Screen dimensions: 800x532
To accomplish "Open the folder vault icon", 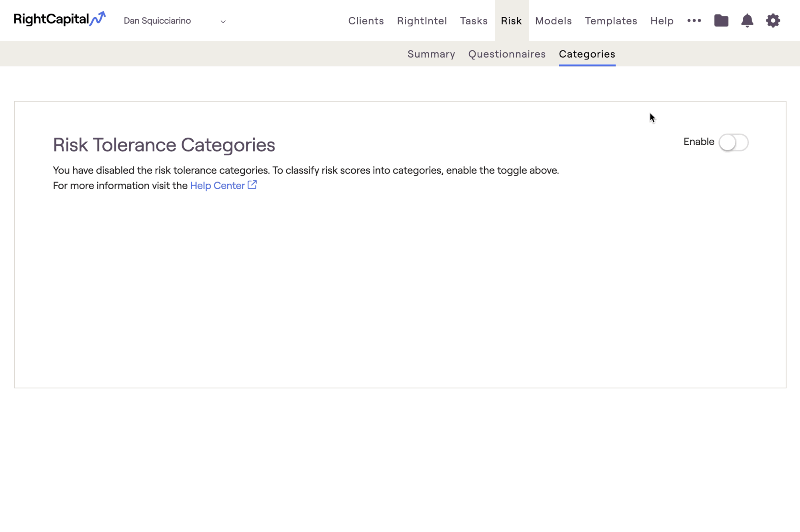I will 721,20.
